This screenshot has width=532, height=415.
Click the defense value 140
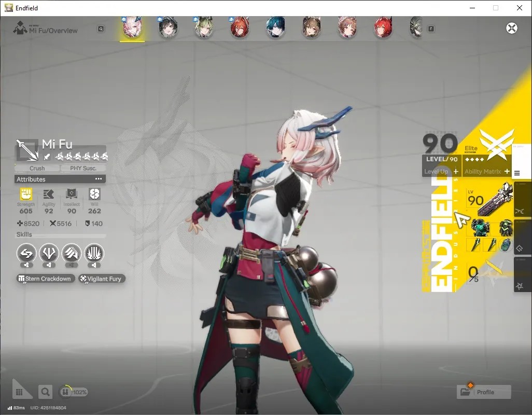point(94,224)
